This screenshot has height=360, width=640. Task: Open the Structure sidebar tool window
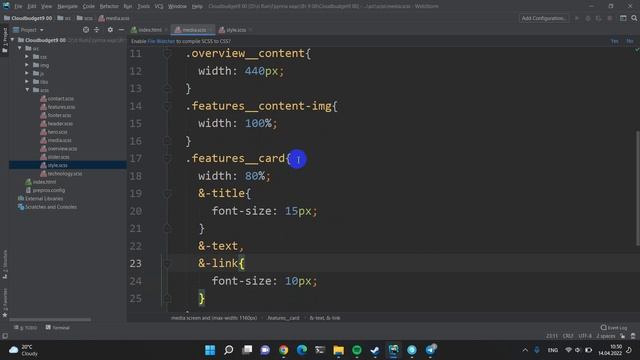(5, 264)
